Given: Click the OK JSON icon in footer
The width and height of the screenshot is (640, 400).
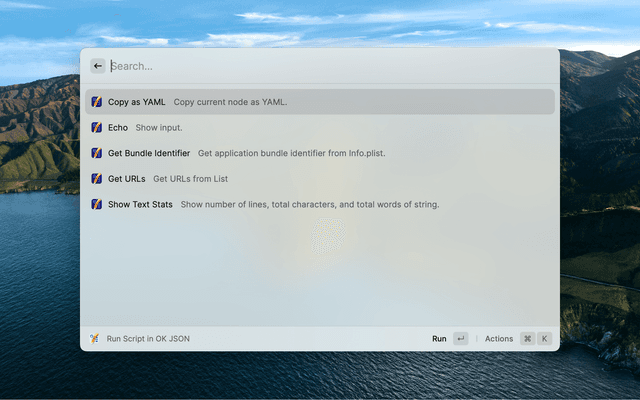Looking at the screenshot, I should [94, 338].
